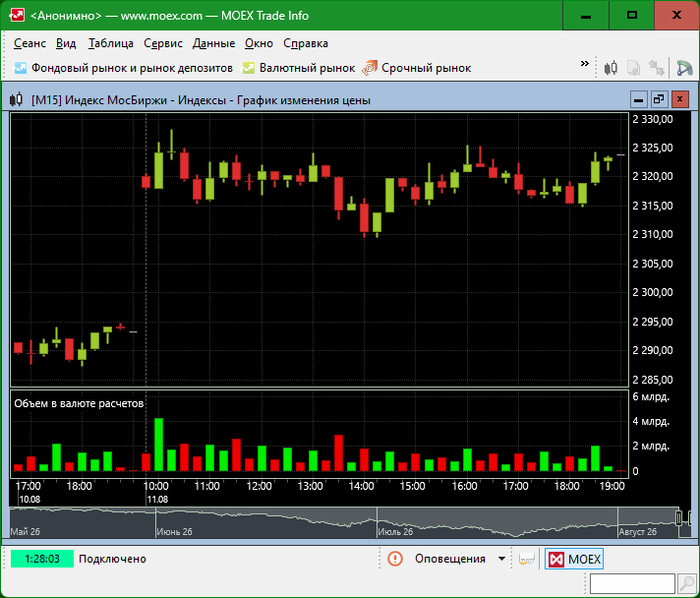The width and height of the screenshot is (700, 598).
Task: Open the Сеанс menu
Action: [29, 43]
